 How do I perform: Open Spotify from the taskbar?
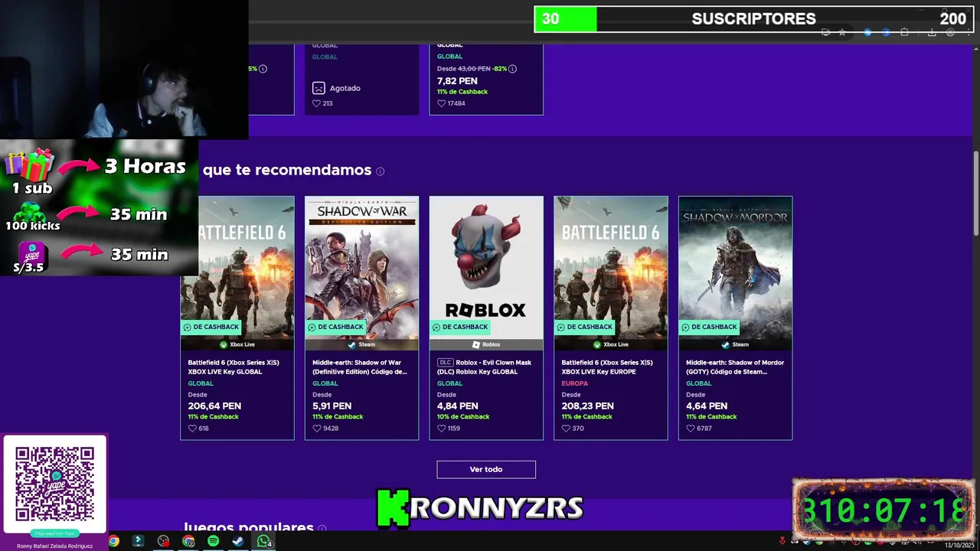coord(213,541)
